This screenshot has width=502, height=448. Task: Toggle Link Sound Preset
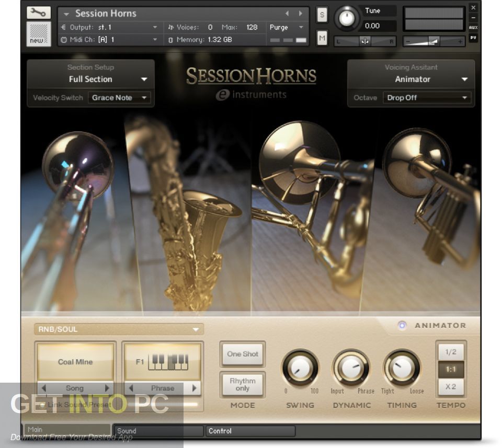point(42,405)
